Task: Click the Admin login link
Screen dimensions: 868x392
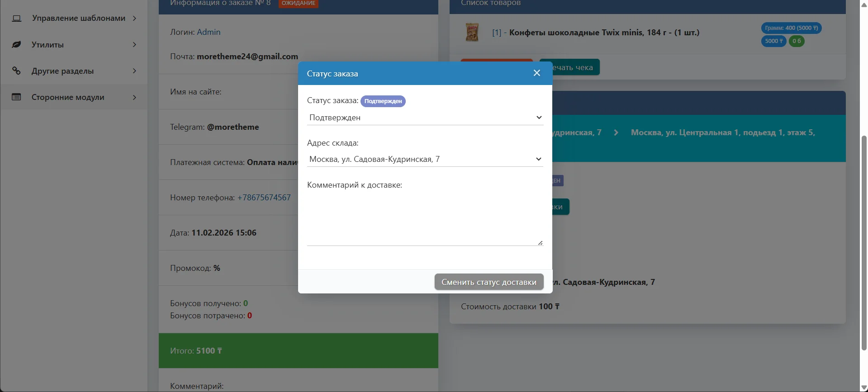Action: 209,32
